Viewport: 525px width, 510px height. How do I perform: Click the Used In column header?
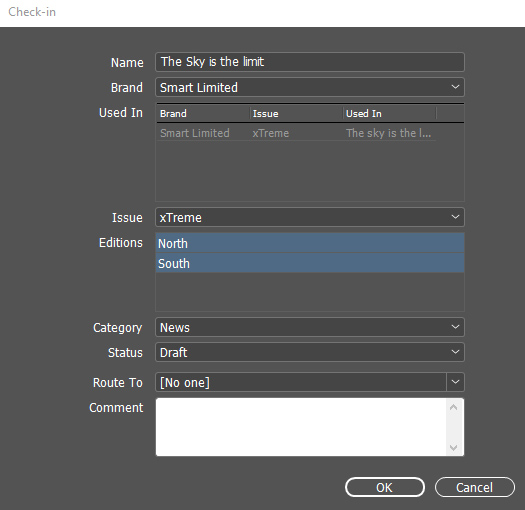click(x=390, y=114)
